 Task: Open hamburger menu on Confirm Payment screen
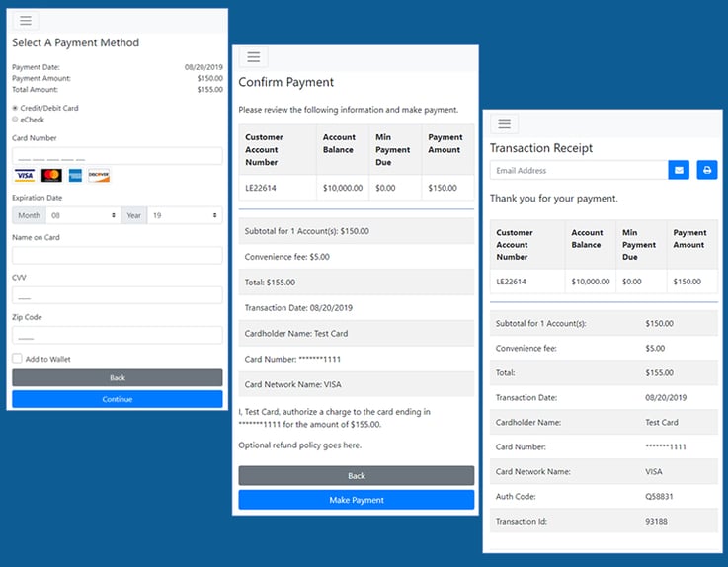[253, 57]
